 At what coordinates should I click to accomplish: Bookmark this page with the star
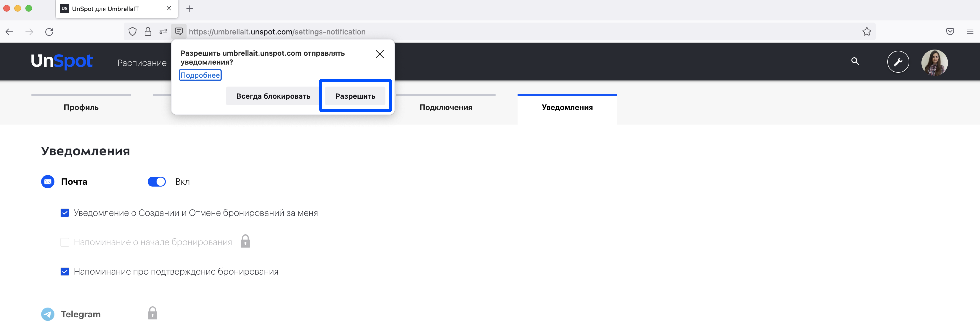(x=867, y=32)
